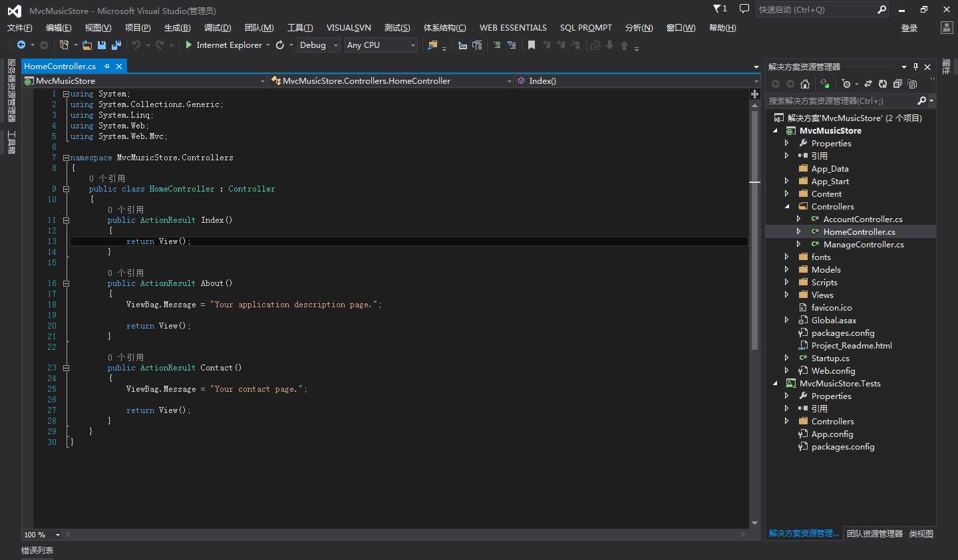Open the 文件(F) menu
Viewport: 958px width, 560px height.
19,27
